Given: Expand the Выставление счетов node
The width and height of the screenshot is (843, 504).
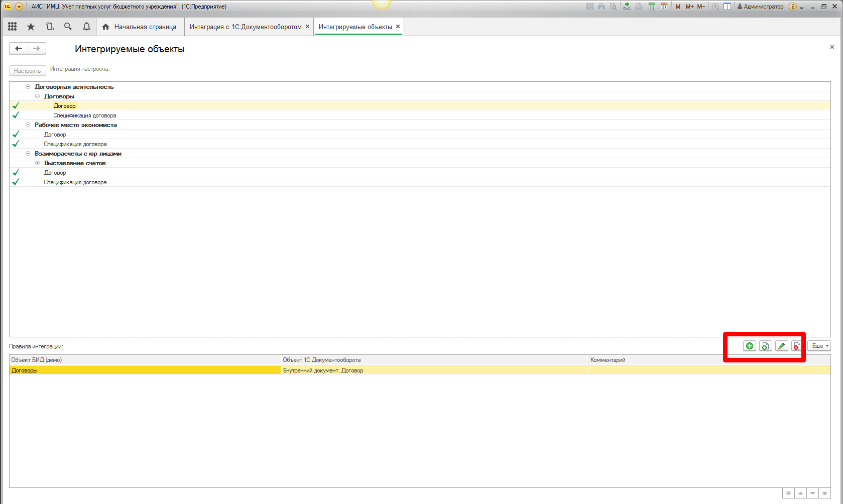Looking at the screenshot, I should tap(38, 163).
